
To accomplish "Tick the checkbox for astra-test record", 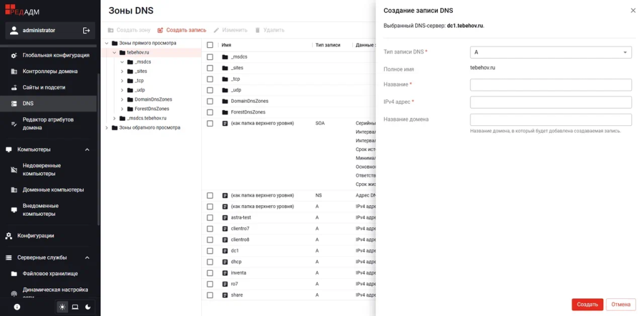I will pos(210,217).
